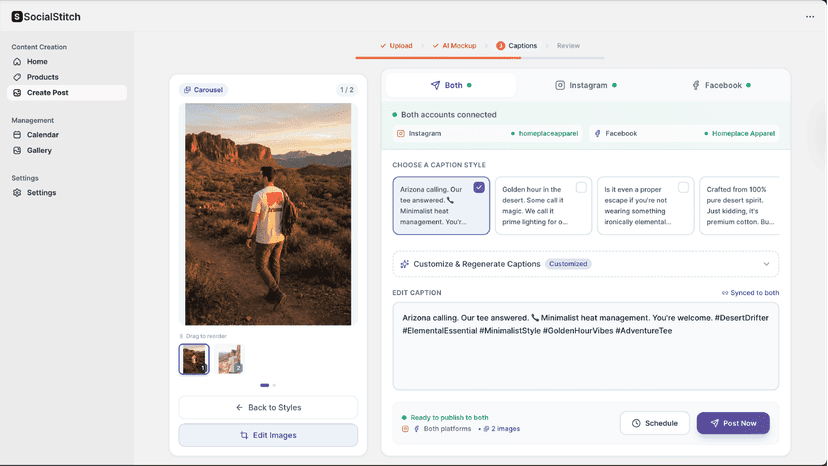Click the 1 / 2 image counter
The height and width of the screenshot is (466, 828).
pyautogui.click(x=347, y=90)
